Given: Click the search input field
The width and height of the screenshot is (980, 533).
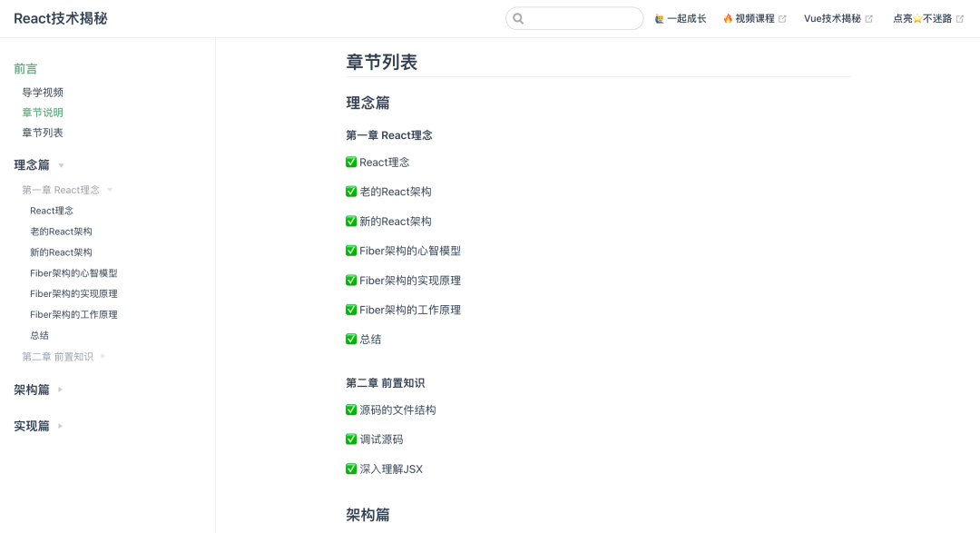Looking at the screenshot, I should pos(574,19).
